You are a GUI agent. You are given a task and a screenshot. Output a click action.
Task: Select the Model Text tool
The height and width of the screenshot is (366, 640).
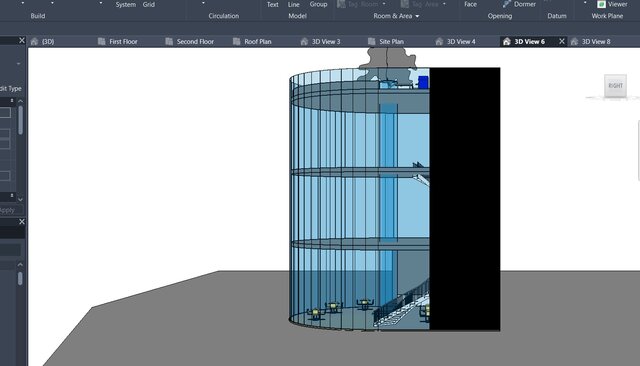(272, 4)
